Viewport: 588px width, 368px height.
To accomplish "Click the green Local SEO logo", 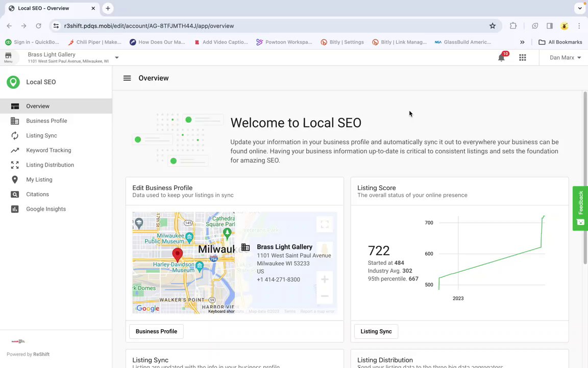I will coord(13,82).
